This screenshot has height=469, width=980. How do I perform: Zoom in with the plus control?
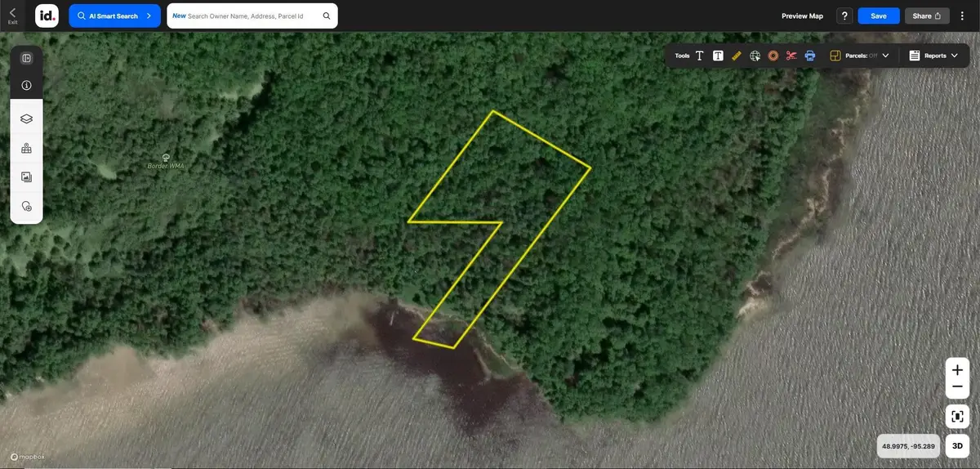point(957,370)
